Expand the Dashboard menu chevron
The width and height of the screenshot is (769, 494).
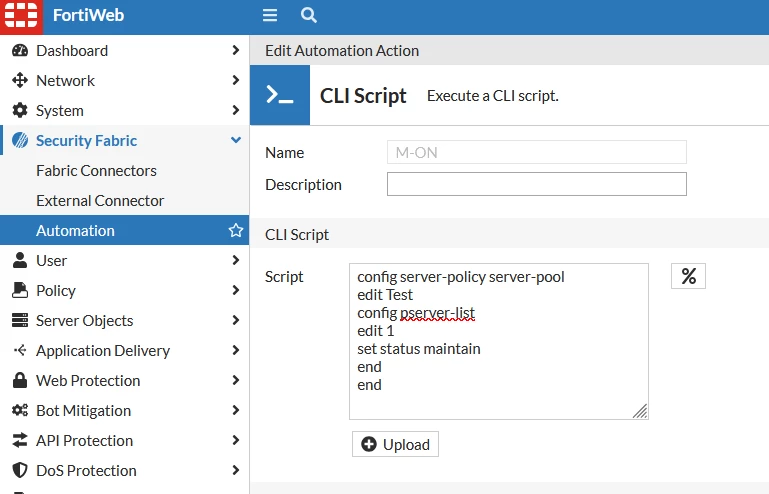coord(235,50)
